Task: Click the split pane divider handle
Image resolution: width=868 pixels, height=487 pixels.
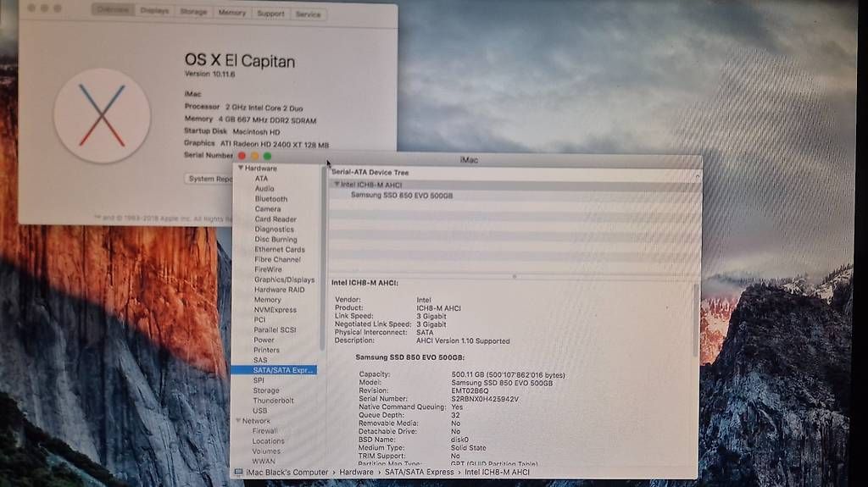Action: [515, 276]
